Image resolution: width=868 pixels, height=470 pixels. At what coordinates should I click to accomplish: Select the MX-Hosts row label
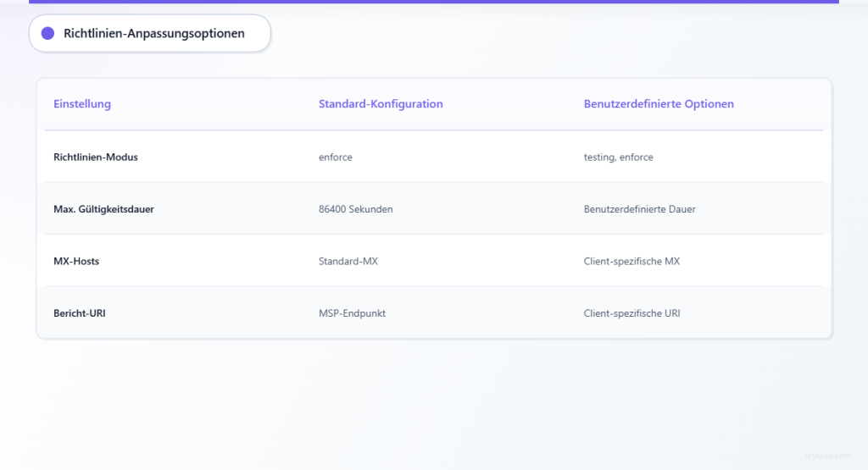pyautogui.click(x=76, y=261)
